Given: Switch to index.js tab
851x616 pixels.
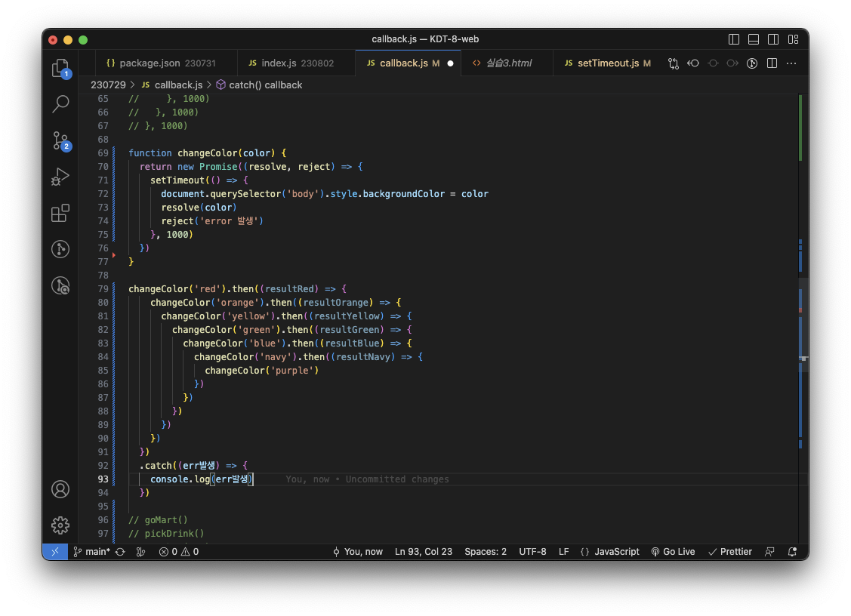Looking at the screenshot, I should point(296,63).
